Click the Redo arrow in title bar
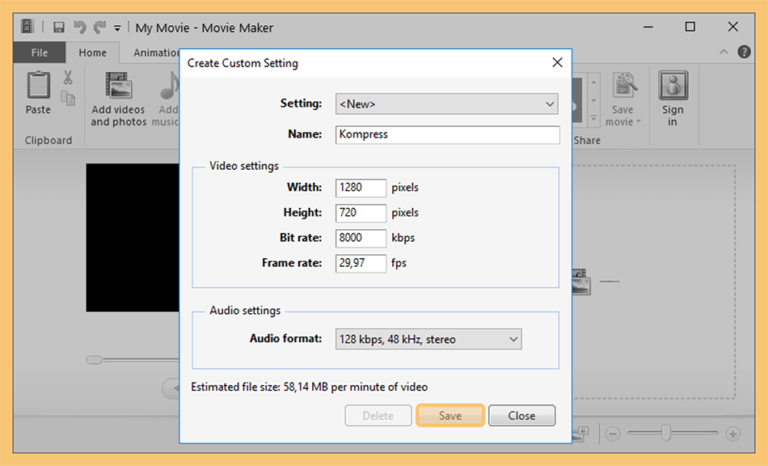The image size is (768, 466). pos(100,27)
